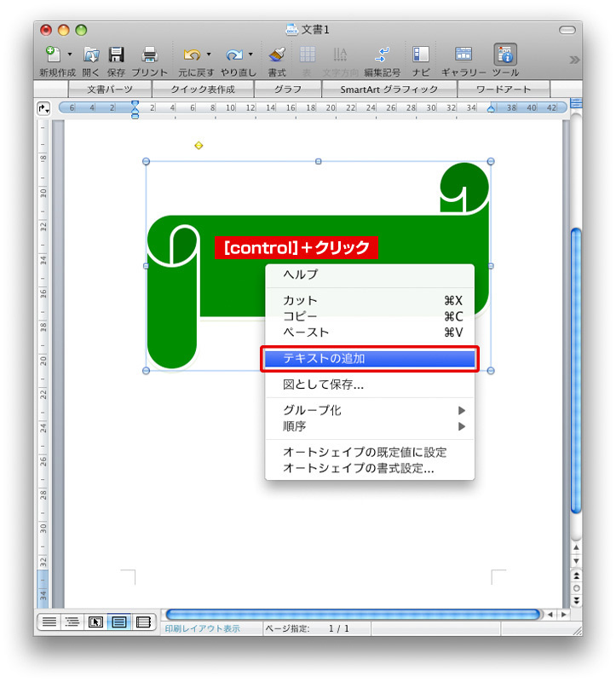Click the New Document (新規作成) icon
The height and width of the screenshot is (682, 616).
pos(54,55)
